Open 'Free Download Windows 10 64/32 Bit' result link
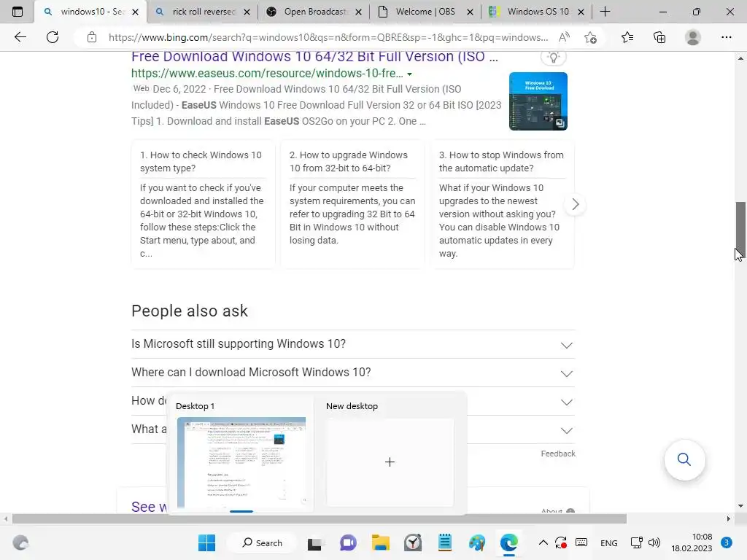The image size is (747, 560). pos(314,57)
